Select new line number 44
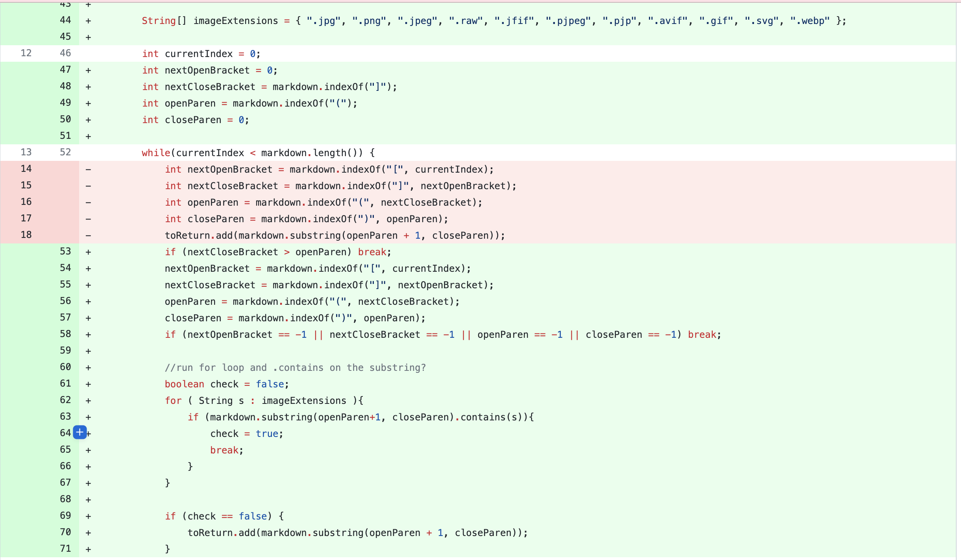Screen dimensions: 961x560 click(x=65, y=20)
